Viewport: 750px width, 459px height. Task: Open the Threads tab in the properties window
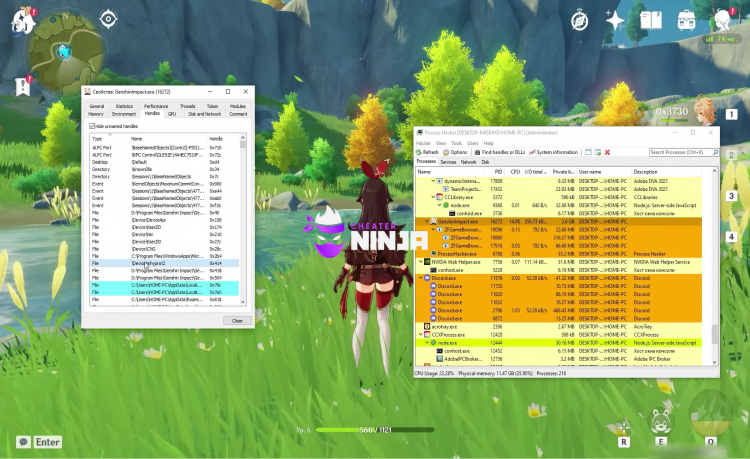[x=188, y=106]
